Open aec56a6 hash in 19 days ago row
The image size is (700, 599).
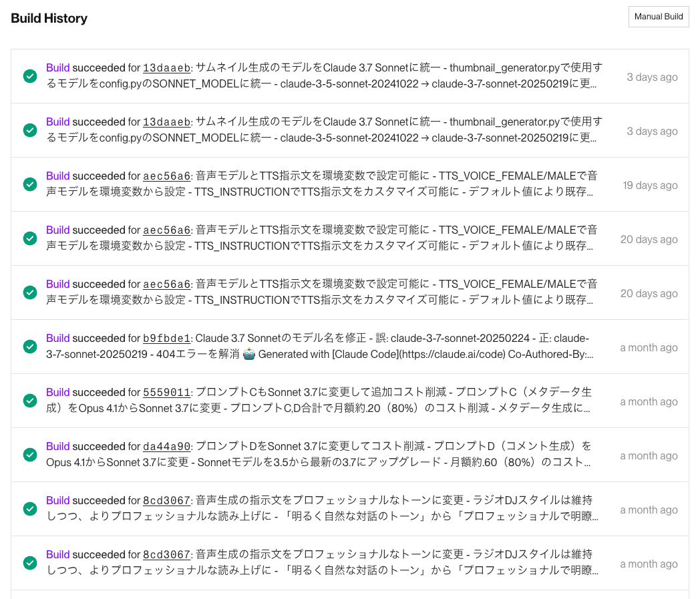pyautogui.click(x=166, y=176)
